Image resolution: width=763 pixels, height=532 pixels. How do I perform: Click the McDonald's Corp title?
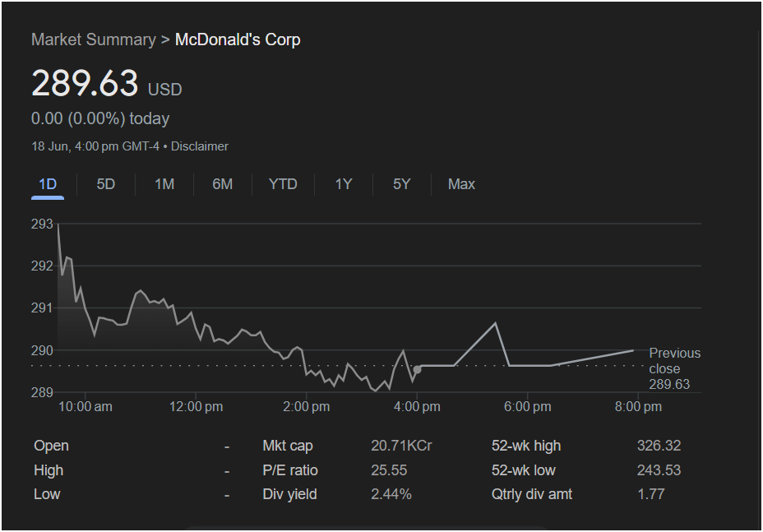click(238, 39)
